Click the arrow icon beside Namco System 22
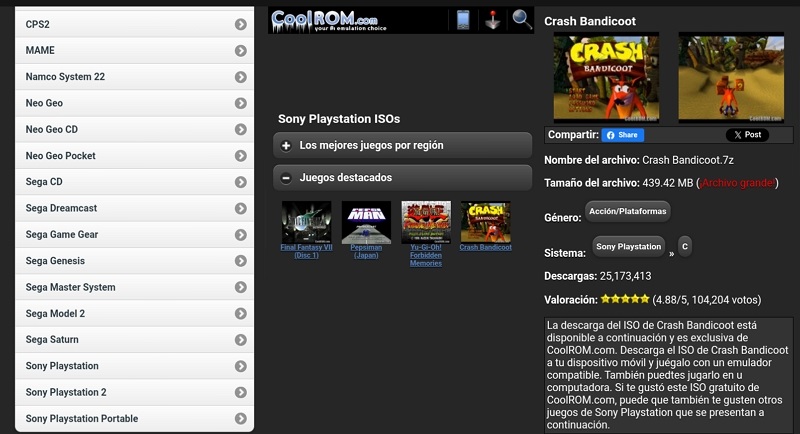 click(241, 77)
